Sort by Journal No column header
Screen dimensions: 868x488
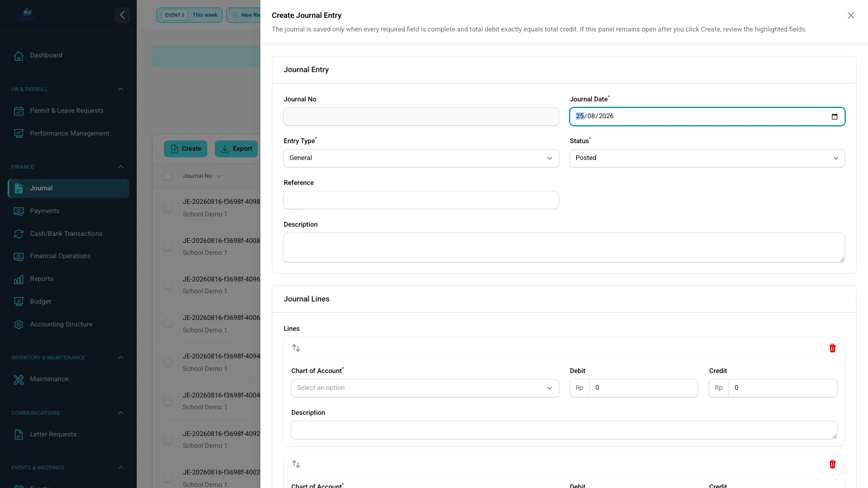click(x=202, y=176)
